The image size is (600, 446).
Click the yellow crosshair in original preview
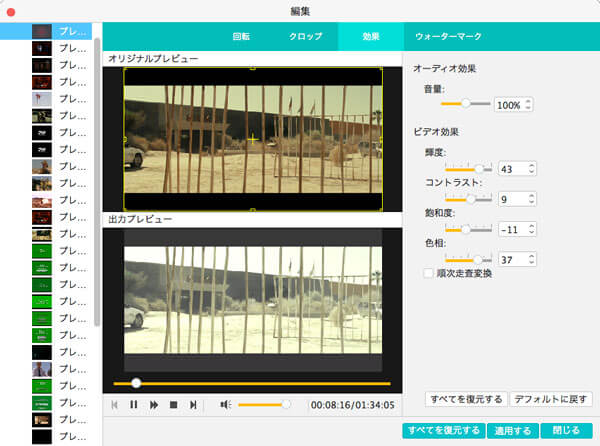click(x=252, y=139)
